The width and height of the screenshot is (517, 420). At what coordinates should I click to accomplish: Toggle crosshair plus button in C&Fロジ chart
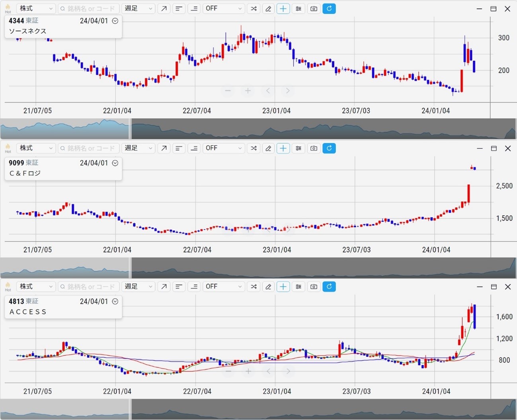283,148
